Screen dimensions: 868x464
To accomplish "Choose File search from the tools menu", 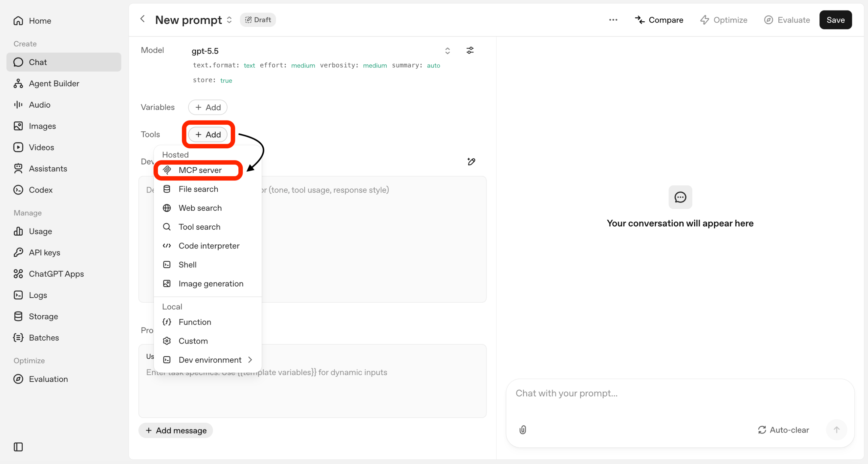I will [207, 189].
